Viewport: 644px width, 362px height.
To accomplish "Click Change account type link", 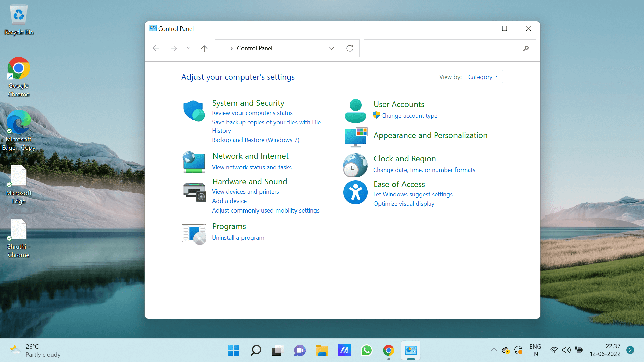I will (x=409, y=115).
